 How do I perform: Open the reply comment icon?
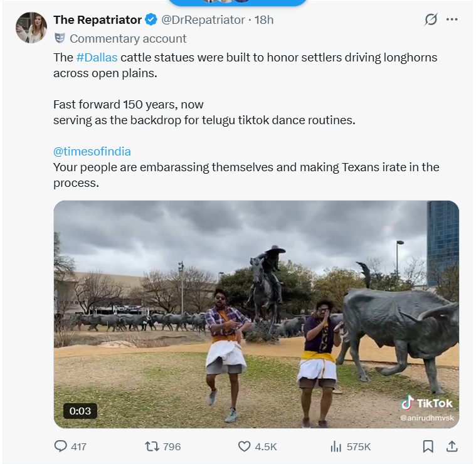(x=60, y=446)
